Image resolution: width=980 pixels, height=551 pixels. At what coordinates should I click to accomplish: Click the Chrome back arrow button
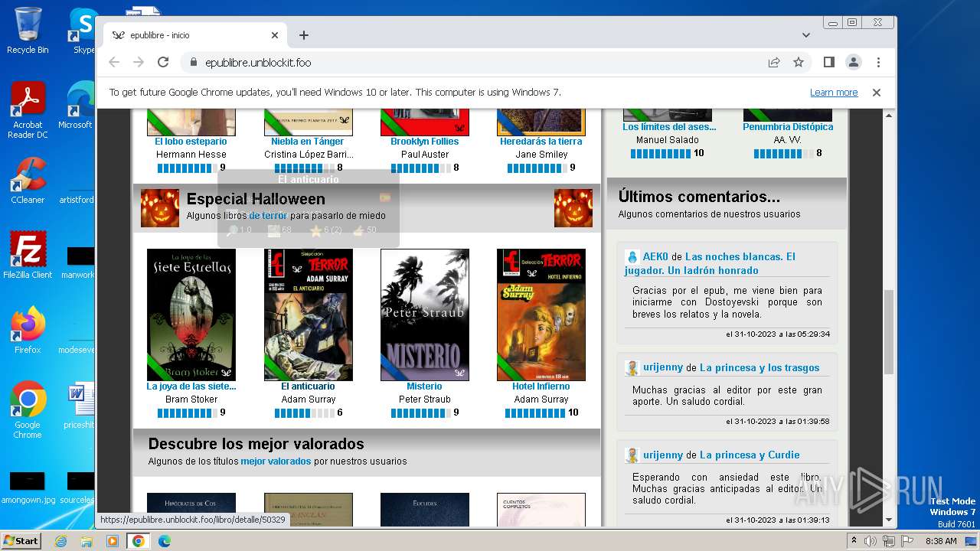coord(114,62)
